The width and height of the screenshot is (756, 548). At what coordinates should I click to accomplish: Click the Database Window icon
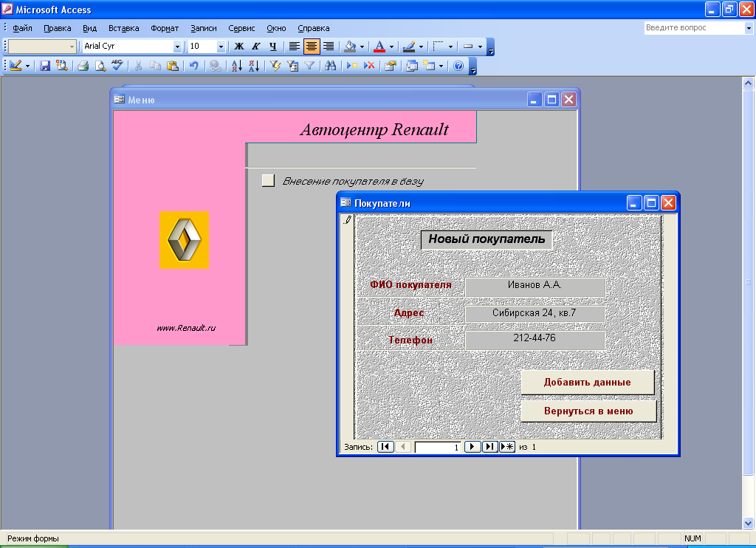coord(412,66)
